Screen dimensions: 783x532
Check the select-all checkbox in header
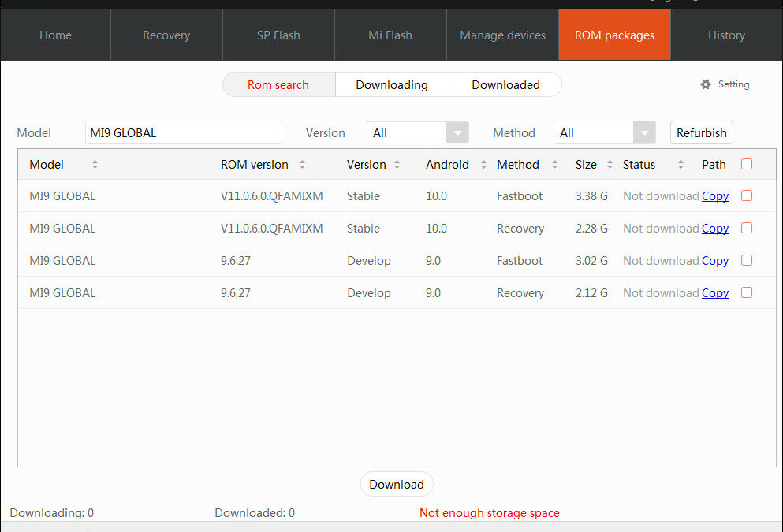pos(747,164)
